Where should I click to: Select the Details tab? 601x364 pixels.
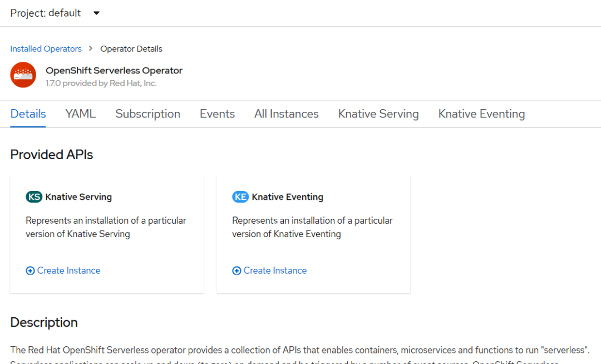[x=28, y=114]
